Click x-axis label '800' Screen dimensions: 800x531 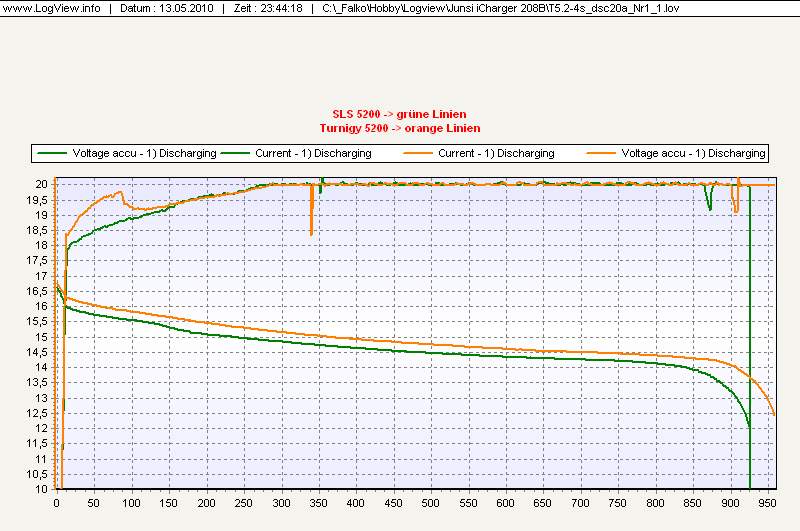coord(655,503)
